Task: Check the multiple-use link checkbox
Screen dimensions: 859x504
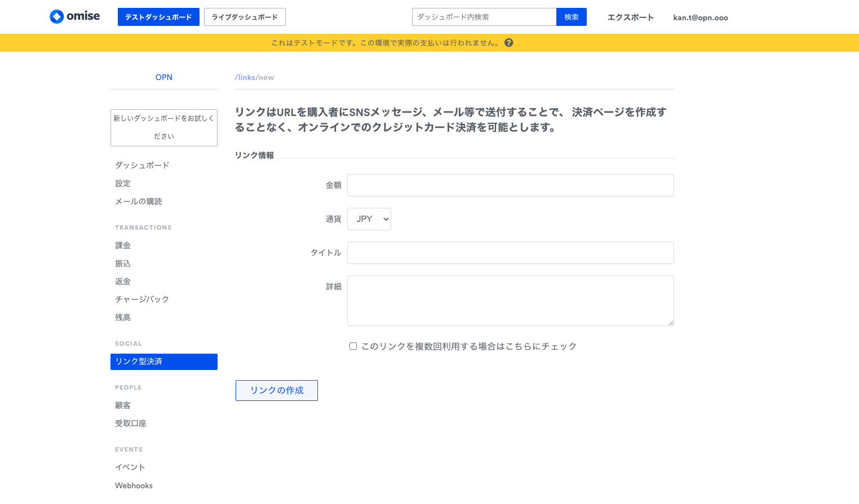Action: 353,346
